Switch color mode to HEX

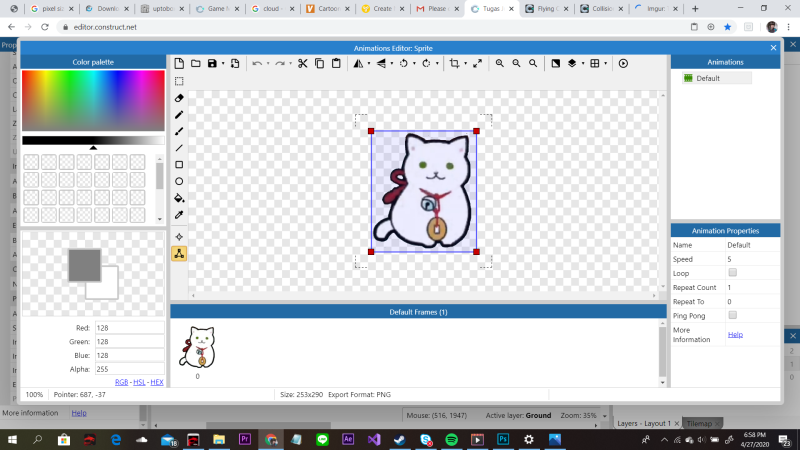tap(157, 382)
